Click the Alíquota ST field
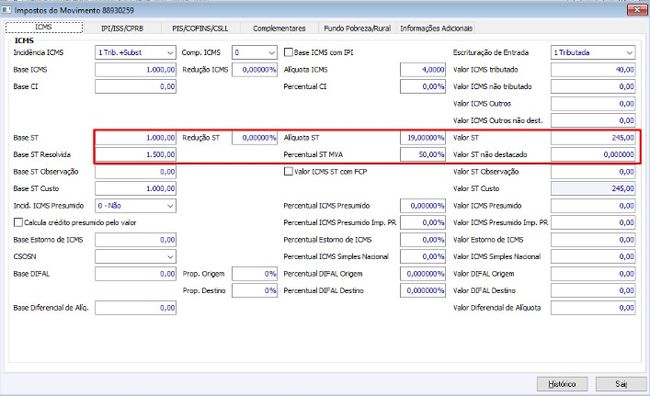This screenshot has height=396, width=650. [423, 138]
